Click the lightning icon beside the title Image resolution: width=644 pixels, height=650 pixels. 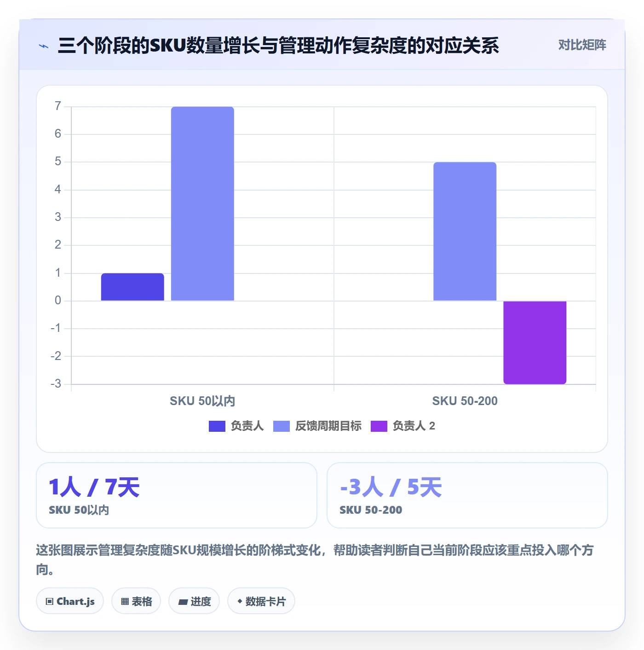(44, 46)
